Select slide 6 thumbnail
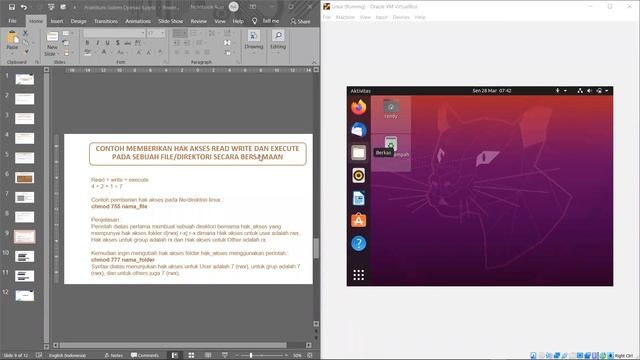 coord(24,178)
